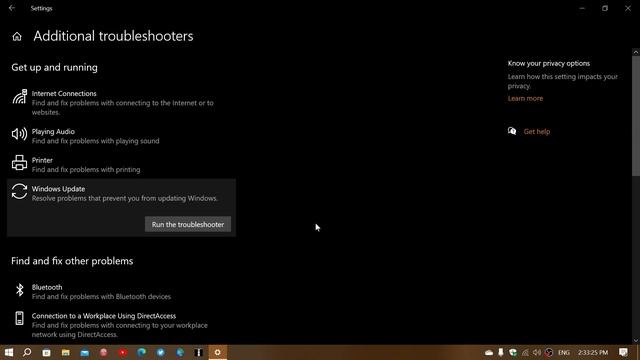The width and height of the screenshot is (640, 360).
Task: Open the network Wi-Fi tray icon
Action: pos(525,352)
